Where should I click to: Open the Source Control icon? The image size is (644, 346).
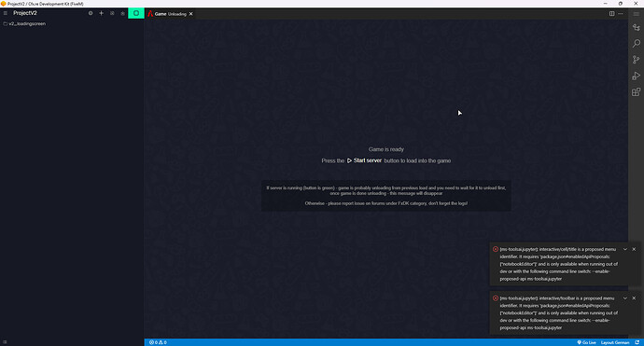(637, 60)
